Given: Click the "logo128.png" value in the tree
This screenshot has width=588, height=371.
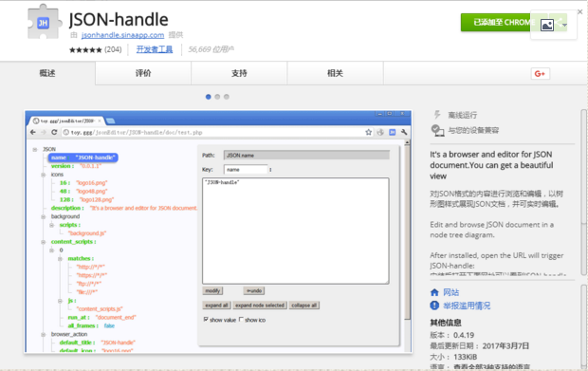Looking at the screenshot, I should pos(97,199).
